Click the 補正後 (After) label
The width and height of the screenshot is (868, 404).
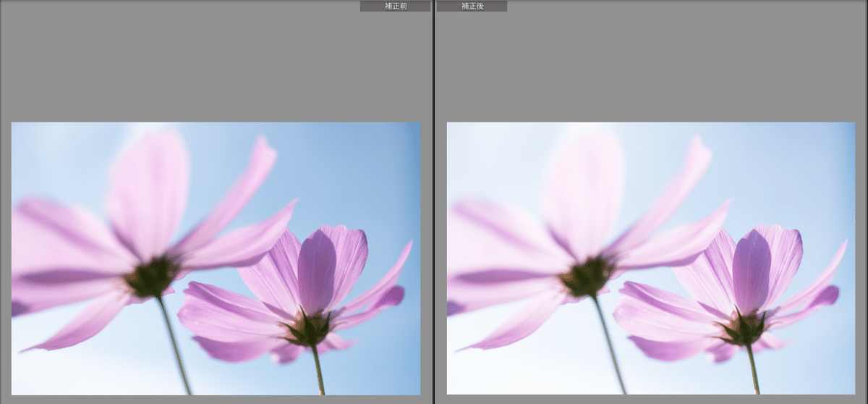coord(472,6)
